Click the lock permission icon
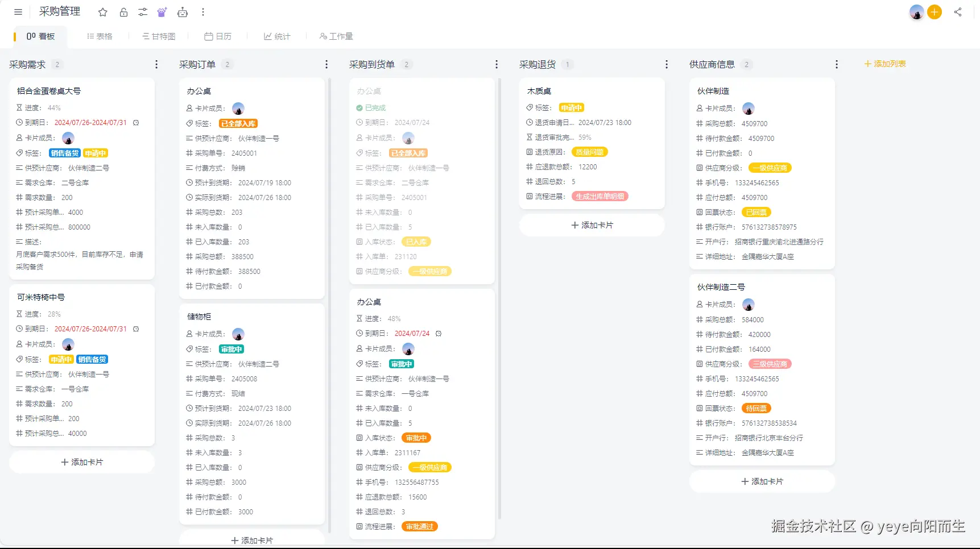Image resolution: width=980 pixels, height=549 pixels. (123, 12)
